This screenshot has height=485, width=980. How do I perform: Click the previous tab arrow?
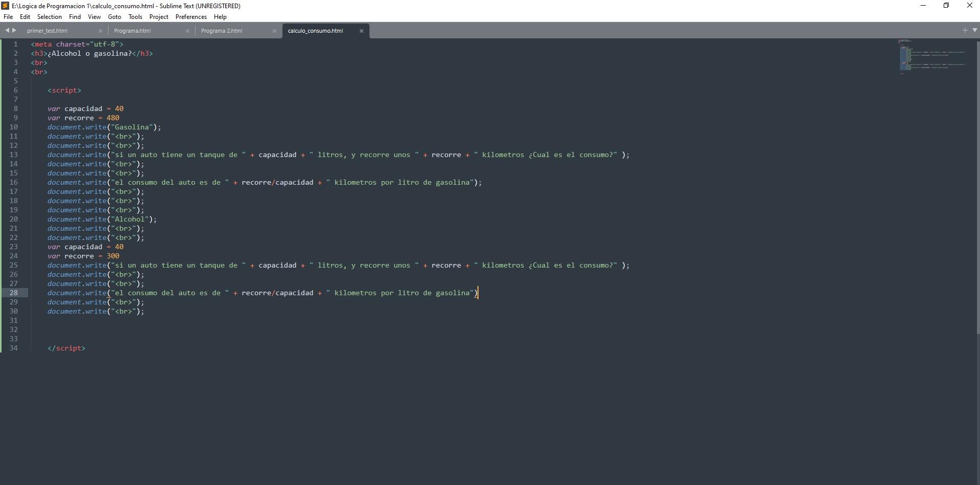[7, 30]
